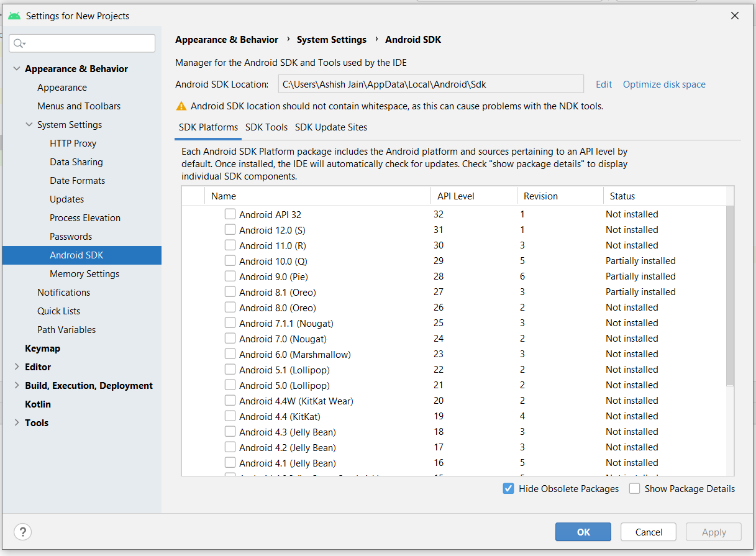The width and height of the screenshot is (756, 556).
Task: Click Optimize disk space link
Action: point(664,84)
